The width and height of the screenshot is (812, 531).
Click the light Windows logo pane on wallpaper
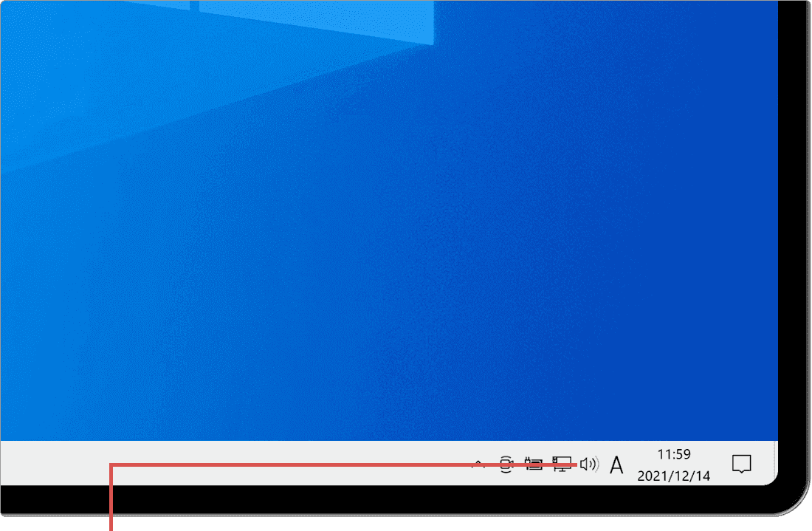point(310,22)
